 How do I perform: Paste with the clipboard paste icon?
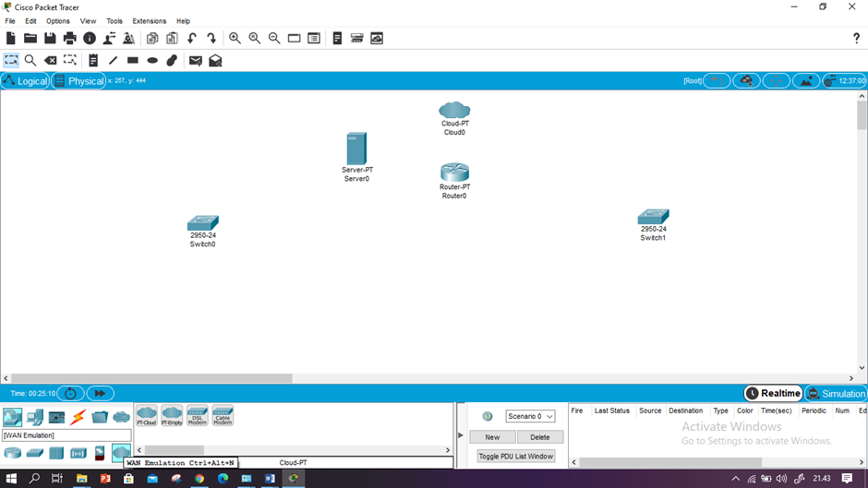point(172,38)
